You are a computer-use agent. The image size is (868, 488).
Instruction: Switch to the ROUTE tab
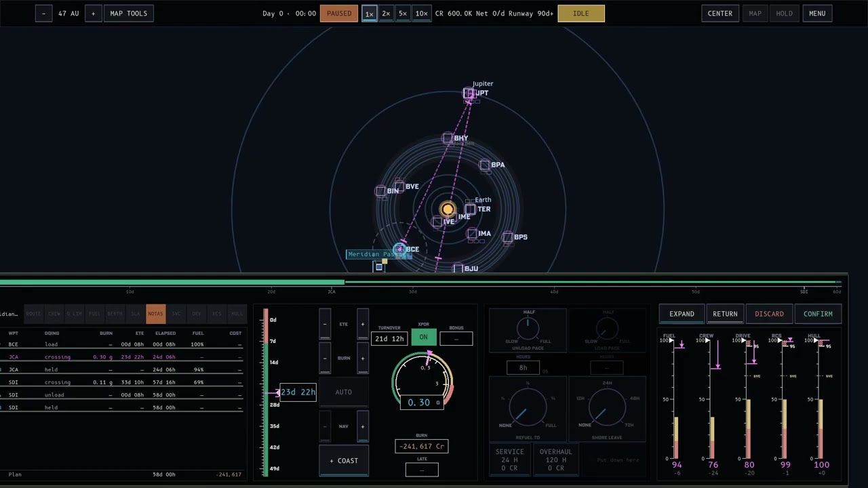pos(33,314)
